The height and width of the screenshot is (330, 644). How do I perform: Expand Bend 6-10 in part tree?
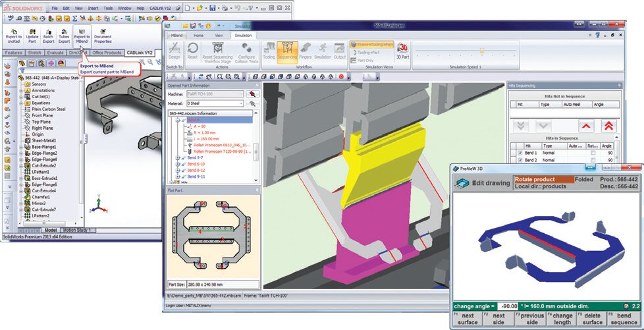[x=177, y=164]
